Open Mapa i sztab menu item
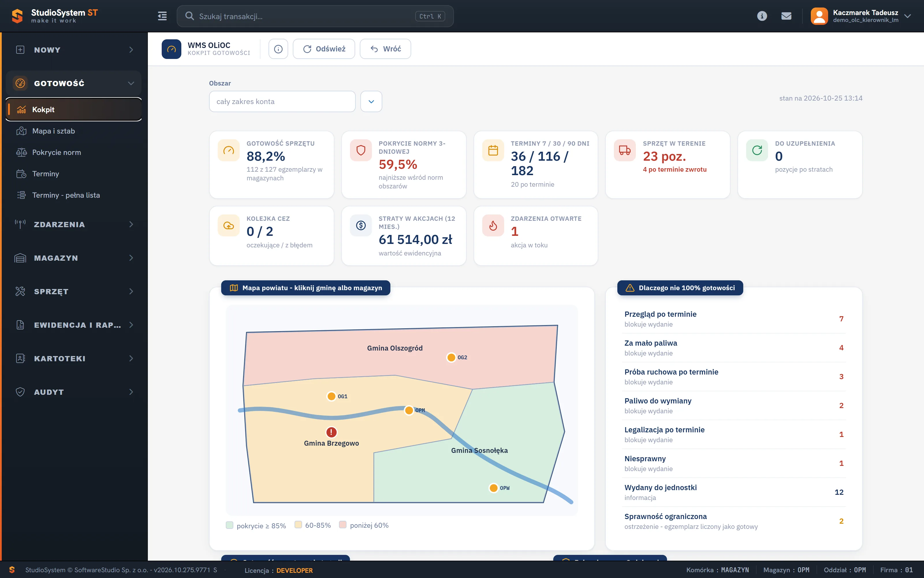Viewport: 924px width, 578px height. tap(74, 131)
